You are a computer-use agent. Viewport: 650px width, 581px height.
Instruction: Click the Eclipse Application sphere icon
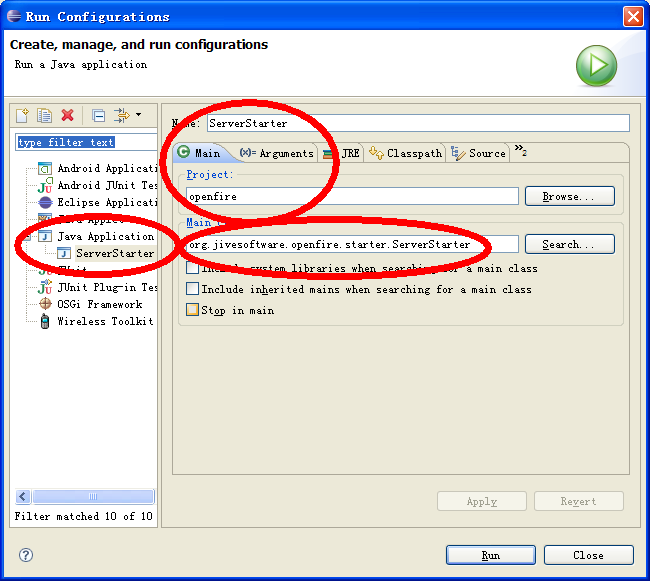click(45, 202)
